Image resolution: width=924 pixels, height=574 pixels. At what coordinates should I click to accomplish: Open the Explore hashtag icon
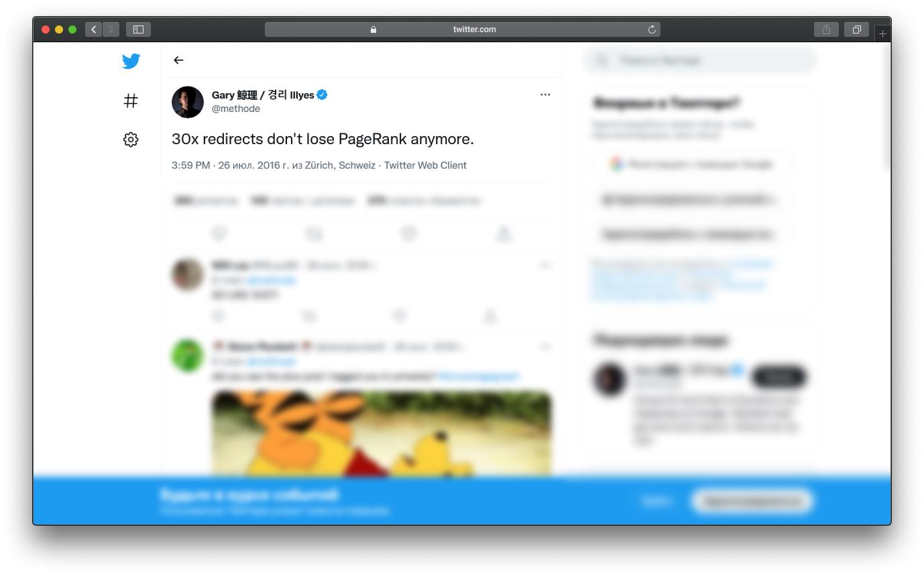[x=131, y=101]
